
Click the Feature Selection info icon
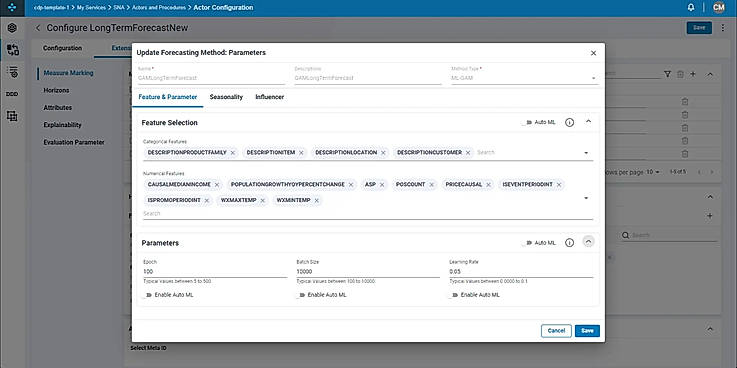[569, 122]
